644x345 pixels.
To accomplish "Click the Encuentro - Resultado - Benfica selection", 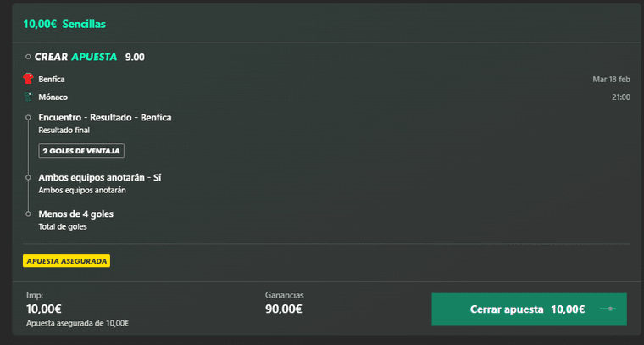I will click(x=105, y=118).
